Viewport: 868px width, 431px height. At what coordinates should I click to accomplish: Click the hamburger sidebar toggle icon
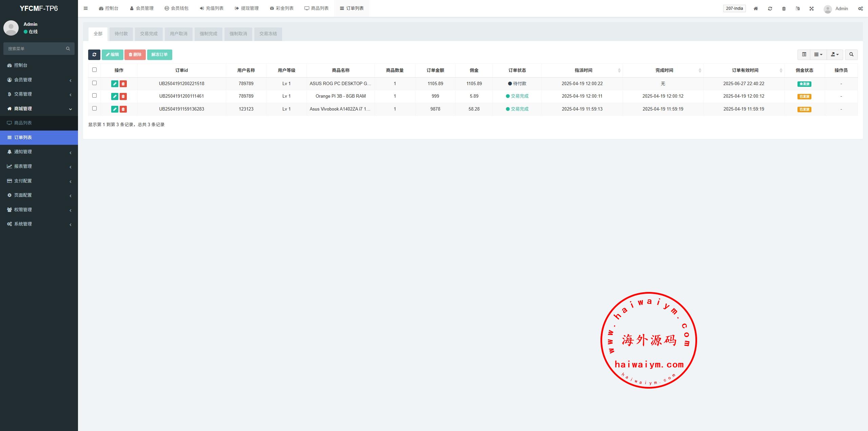click(85, 8)
